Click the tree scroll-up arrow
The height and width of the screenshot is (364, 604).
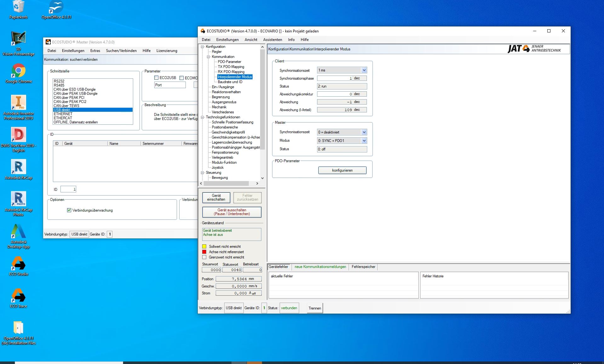[262, 47]
